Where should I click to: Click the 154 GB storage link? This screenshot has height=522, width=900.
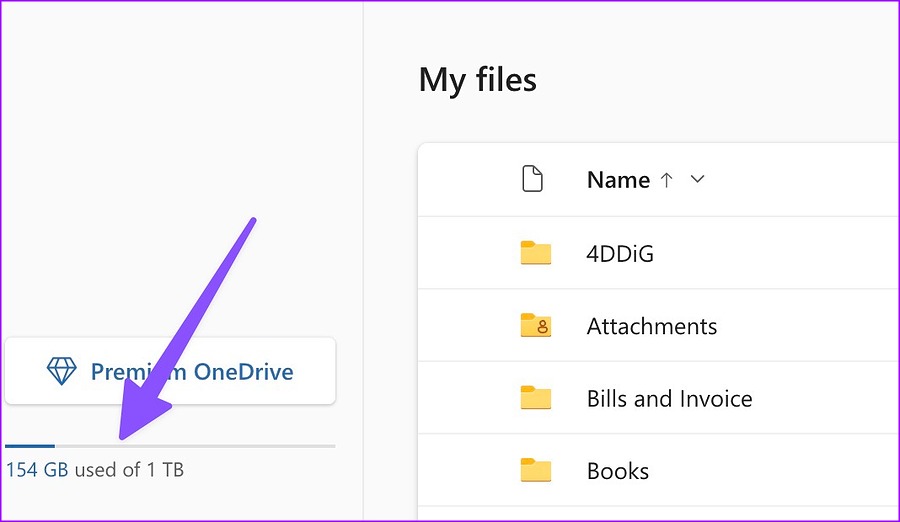coord(37,469)
